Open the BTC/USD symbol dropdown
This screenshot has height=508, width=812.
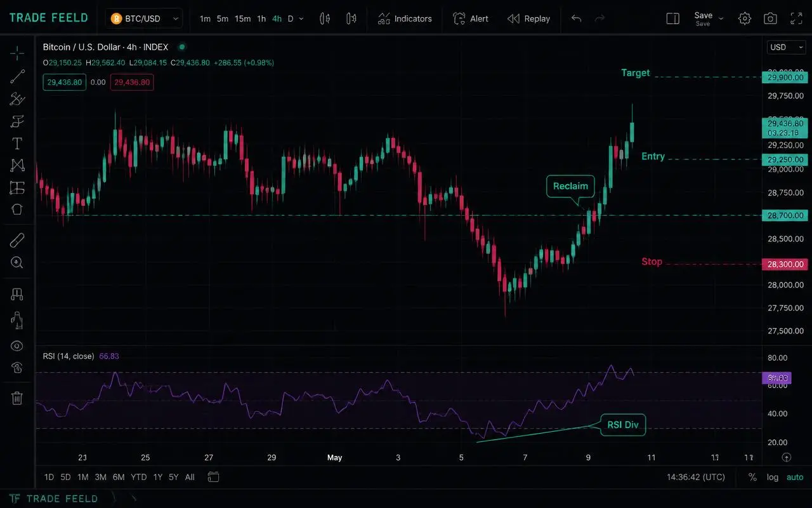[x=144, y=18]
